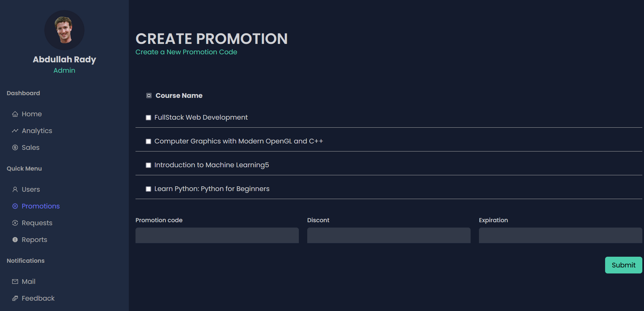Screen dimensions: 644x311
Task: Select Learn Python for Beginners checkbox
Action: [x=148, y=189]
